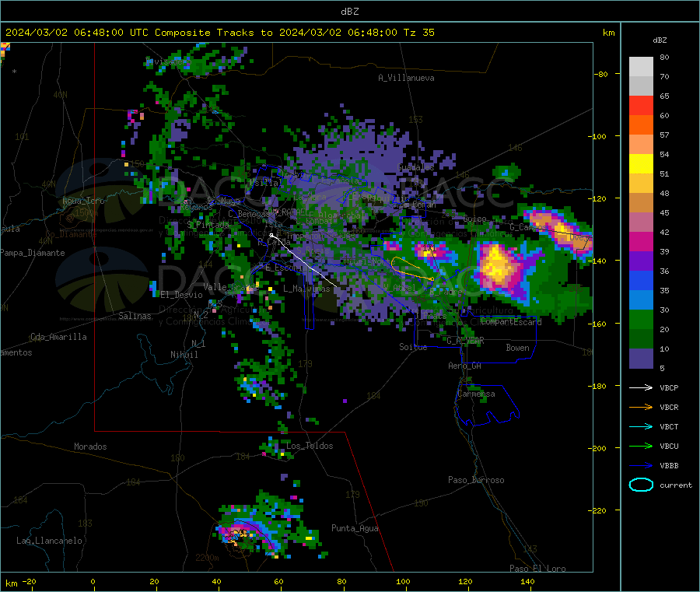This screenshot has height=592, width=700.
Task: Click the cyan VBCT arrow in legend
Action: pos(641,426)
